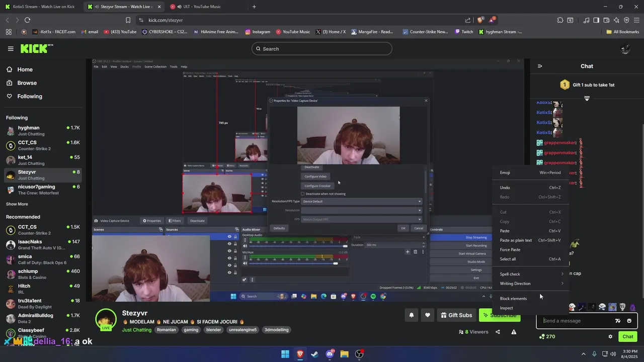Viewport: 644px width, 362px height.
Task: Toggle the browser sidebar panel icon
Action: pyautogui.click(x=596, y=20)
